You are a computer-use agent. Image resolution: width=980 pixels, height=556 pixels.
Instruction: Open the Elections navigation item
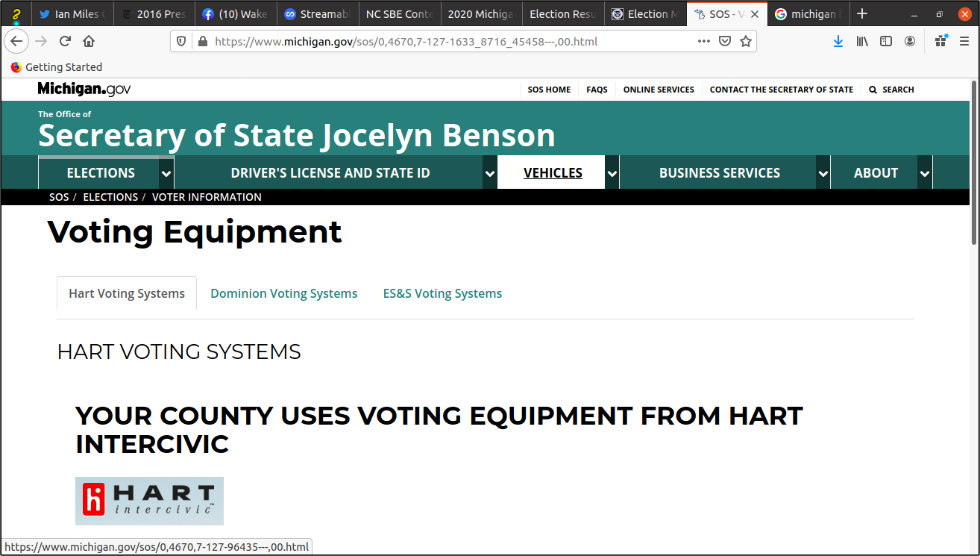101,173
